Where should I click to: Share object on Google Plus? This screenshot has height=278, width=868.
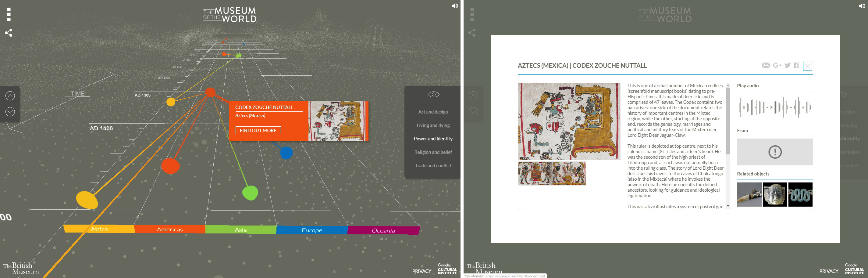click(777, 65)
